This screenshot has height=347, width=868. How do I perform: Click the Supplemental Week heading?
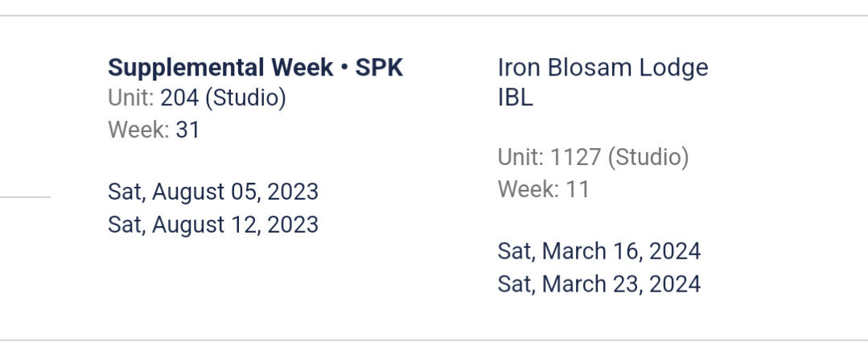coord(220,68)
